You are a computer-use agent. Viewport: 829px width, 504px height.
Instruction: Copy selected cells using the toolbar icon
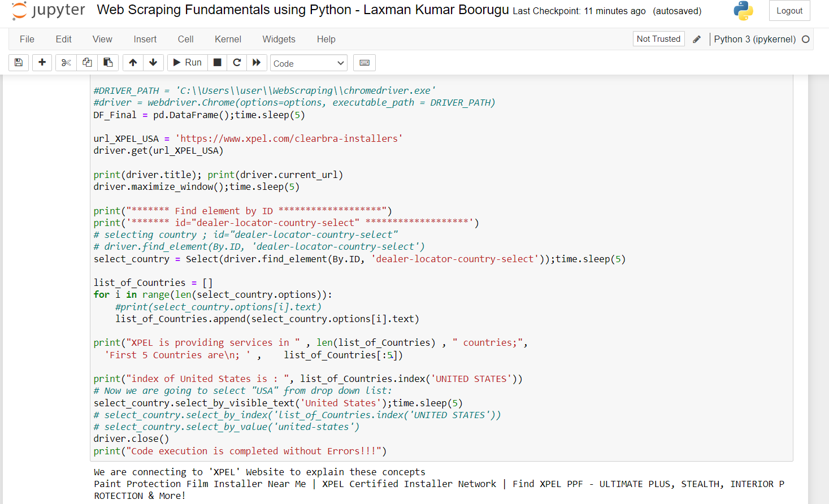pos(87,63)
